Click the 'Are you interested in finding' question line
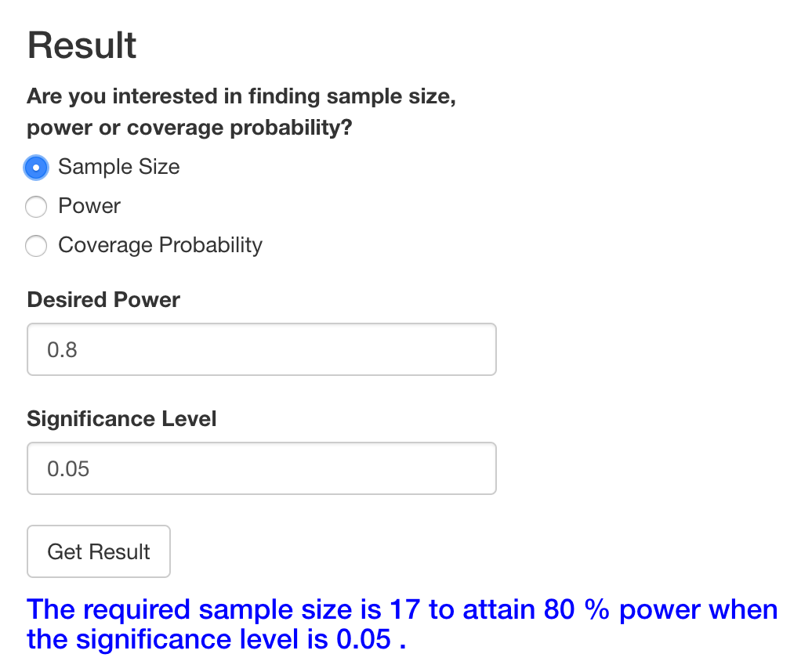Screen dimensions: 801x672 coord(241,97)
